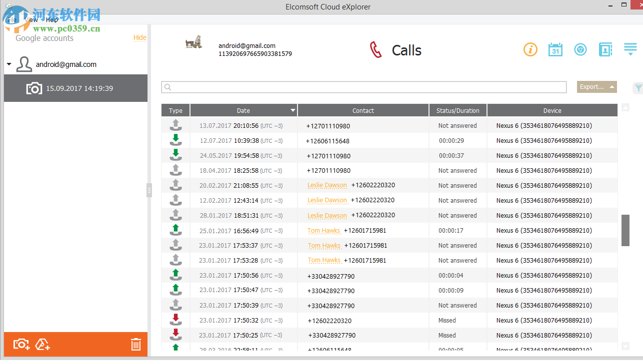This screenshot has height=364, width=643.
Task: Open the Contacts icon in the header
Action: pos(605,49)
